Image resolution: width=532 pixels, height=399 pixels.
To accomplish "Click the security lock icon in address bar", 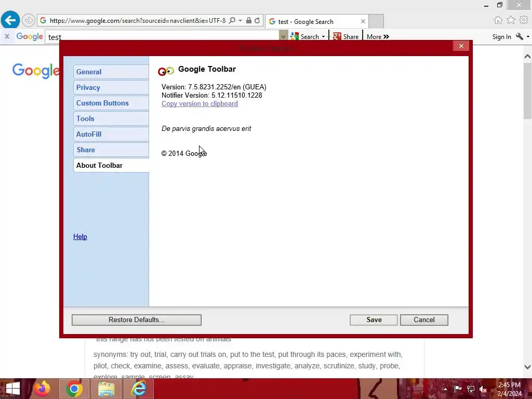I will [x=249, y=21].
